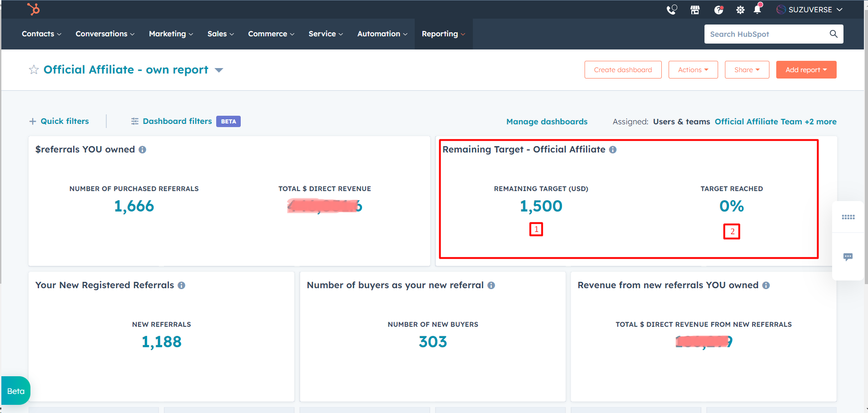Open the help question mark icon
The width and height of the screenshot is (868, 413).
(718, 10)
